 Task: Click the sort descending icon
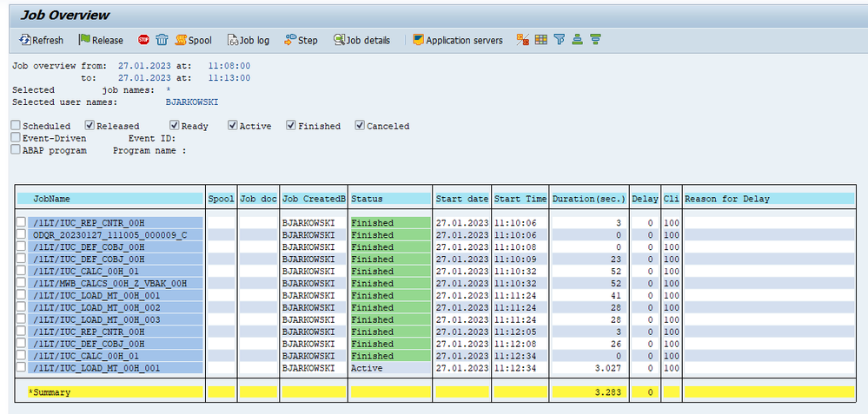pos(596,40)
